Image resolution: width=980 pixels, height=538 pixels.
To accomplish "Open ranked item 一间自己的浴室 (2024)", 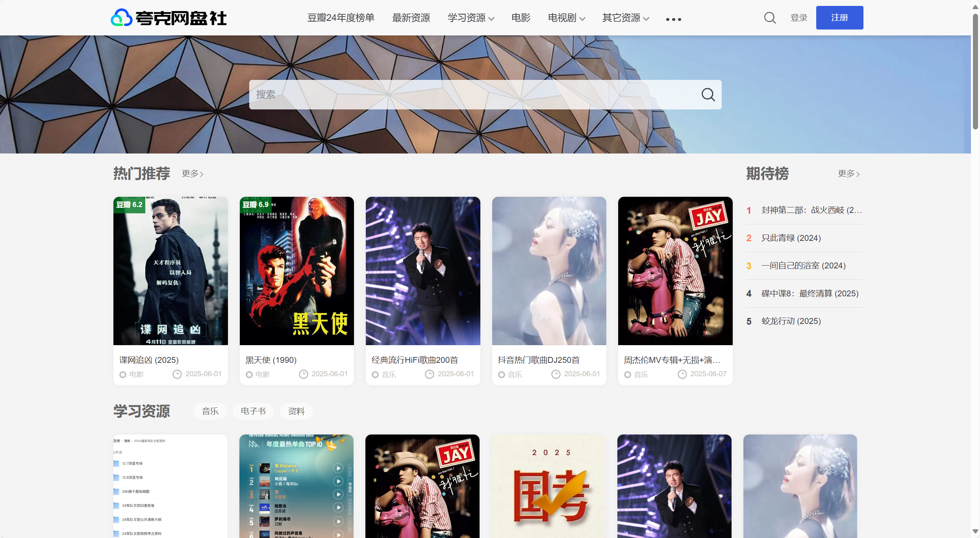I will click(x=804, y=266).
